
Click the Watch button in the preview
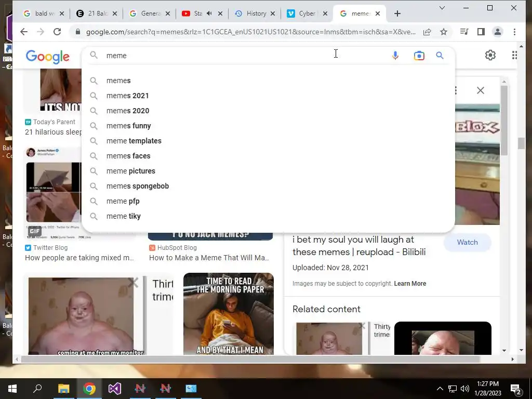pos(467,242)
